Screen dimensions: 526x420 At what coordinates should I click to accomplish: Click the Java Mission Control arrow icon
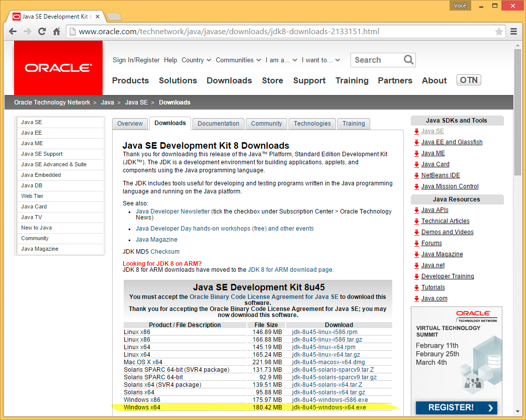(416, 187)
